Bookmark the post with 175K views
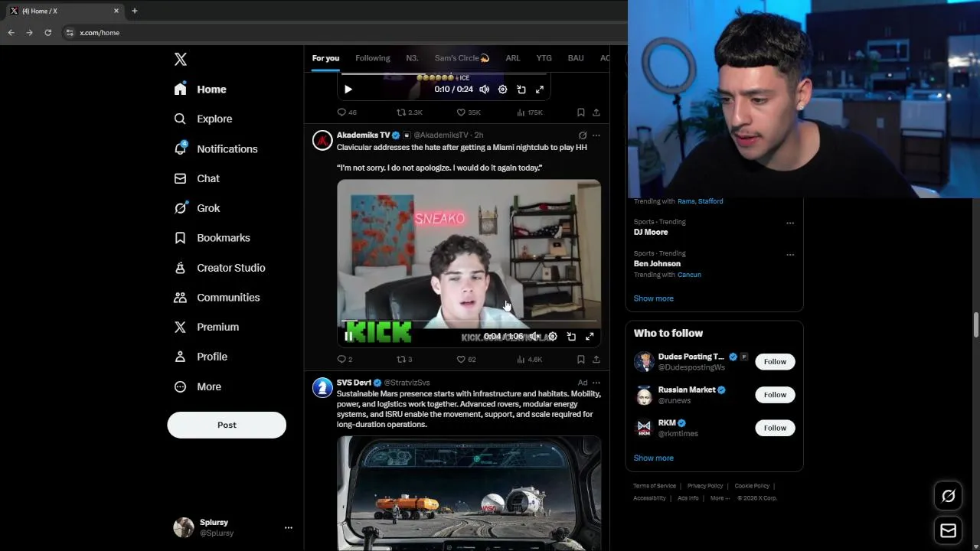Screen dimensions: 980x551 point(581,112)
